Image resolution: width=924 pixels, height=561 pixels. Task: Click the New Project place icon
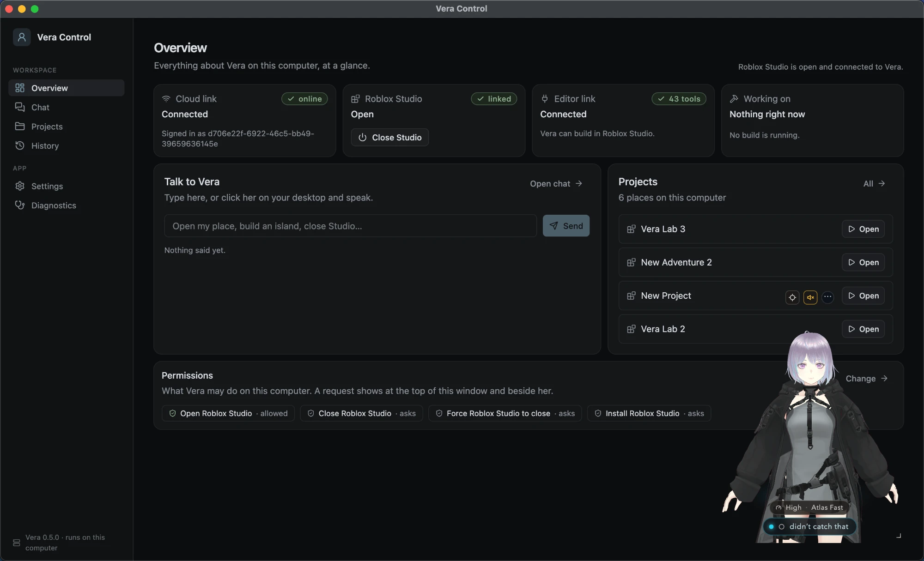coord(631,296)
